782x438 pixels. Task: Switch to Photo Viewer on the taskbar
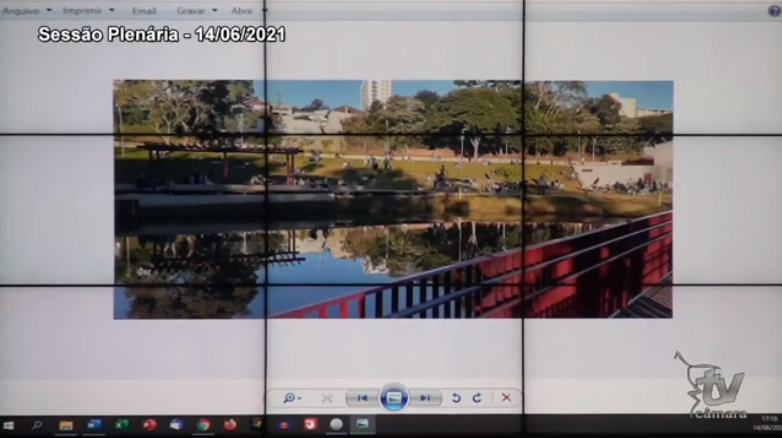click(x=363, y=425)
